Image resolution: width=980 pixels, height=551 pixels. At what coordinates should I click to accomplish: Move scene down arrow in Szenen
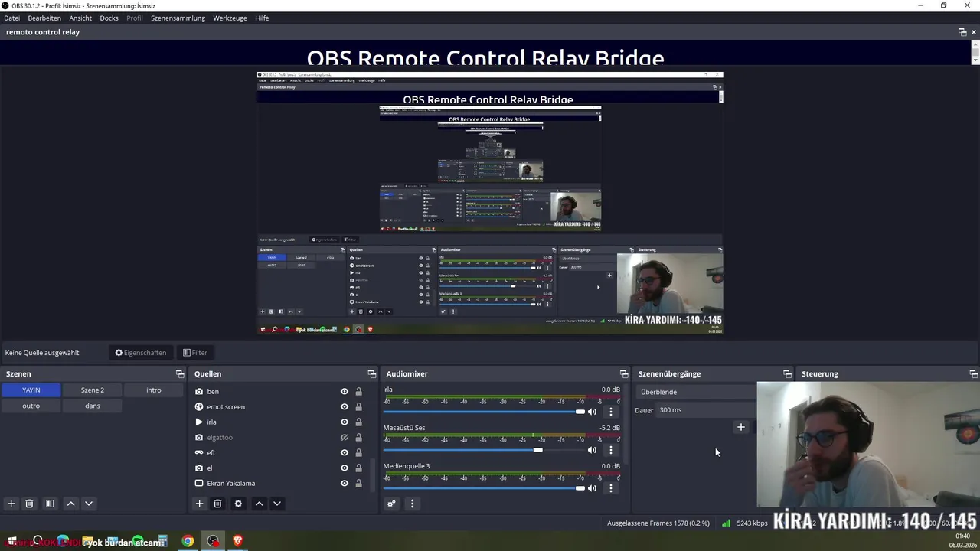[x=89, y=504]
